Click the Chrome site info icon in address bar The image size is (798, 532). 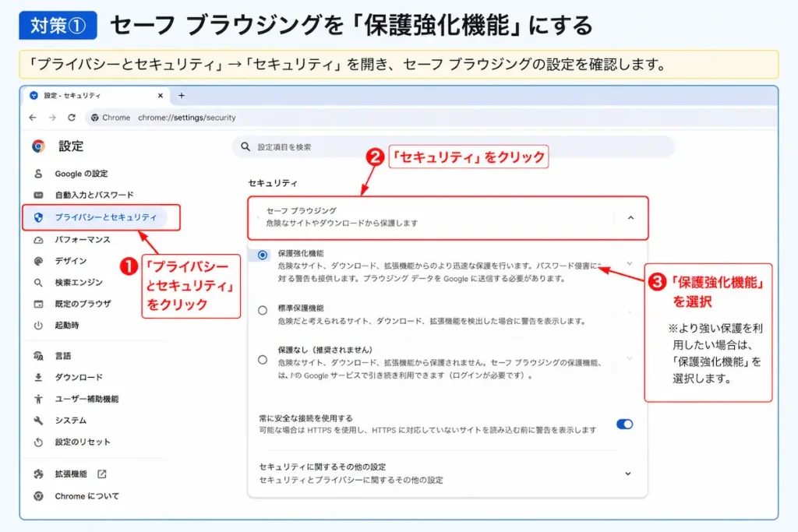(94, 118)
